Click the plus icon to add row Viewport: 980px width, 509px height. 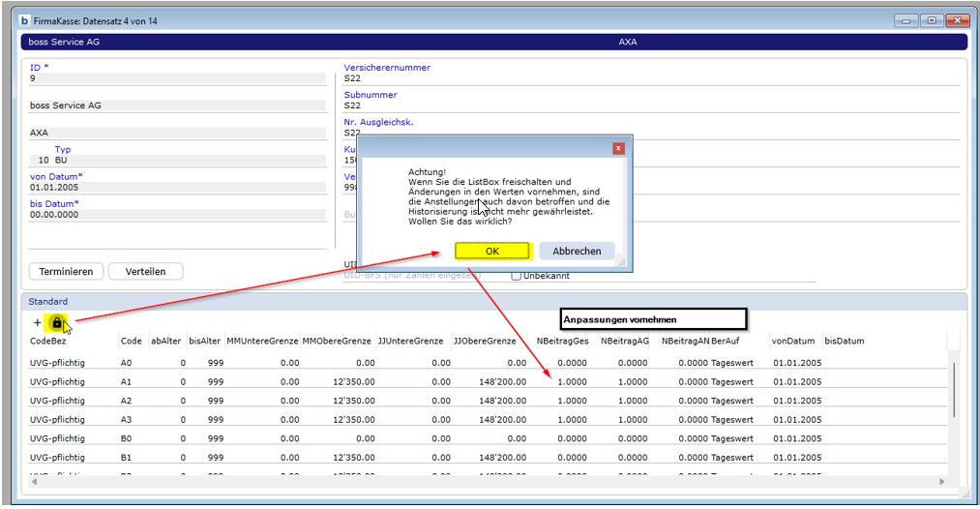(x=38, y=322)
